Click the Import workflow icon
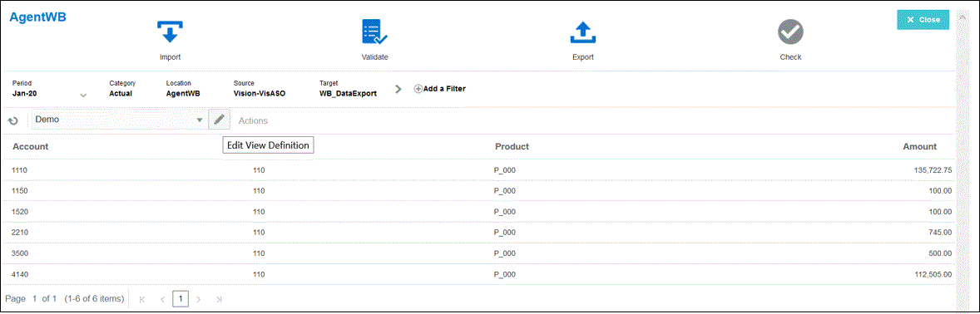Image resolution: width=980 pixels, height=314 pixels. point(170,32)
